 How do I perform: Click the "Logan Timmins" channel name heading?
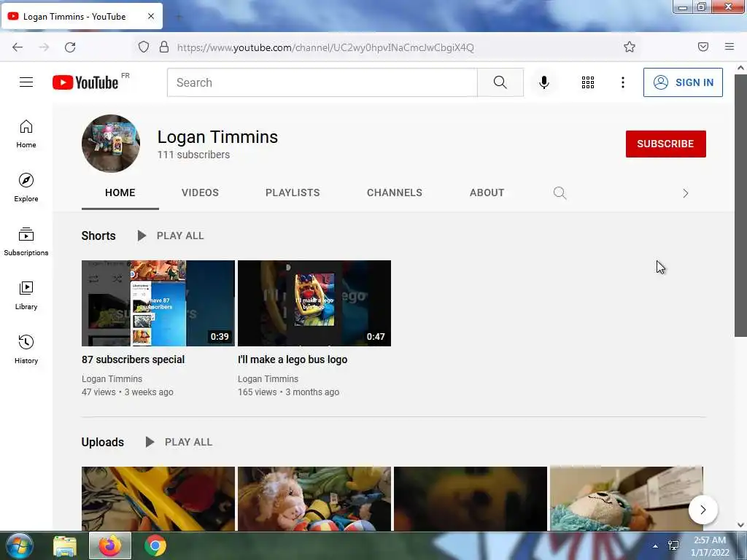217,137
